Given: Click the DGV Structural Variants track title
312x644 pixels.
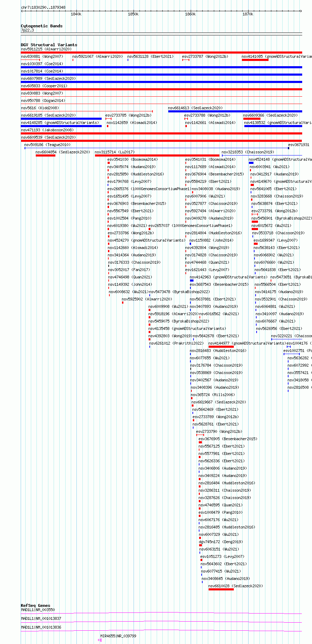Looking at the screenshot, I should click(x=49, y=45).
